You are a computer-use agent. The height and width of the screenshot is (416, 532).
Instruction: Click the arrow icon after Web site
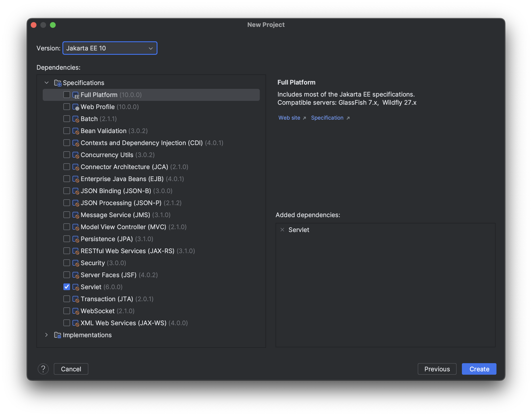click(x=305, y=118)
